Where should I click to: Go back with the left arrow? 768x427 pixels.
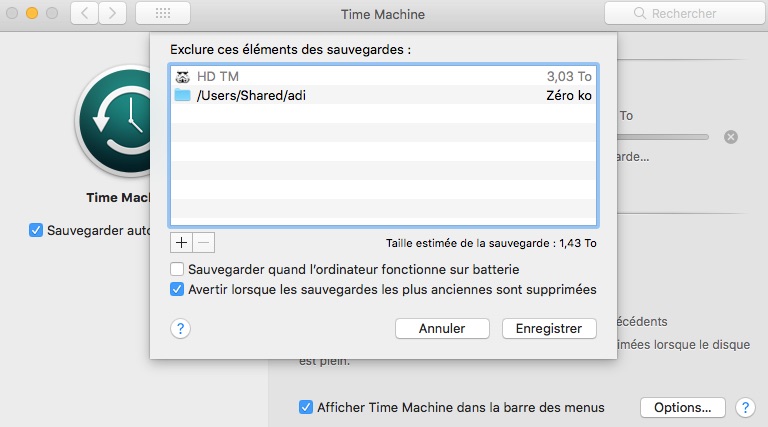pos(84,14)
